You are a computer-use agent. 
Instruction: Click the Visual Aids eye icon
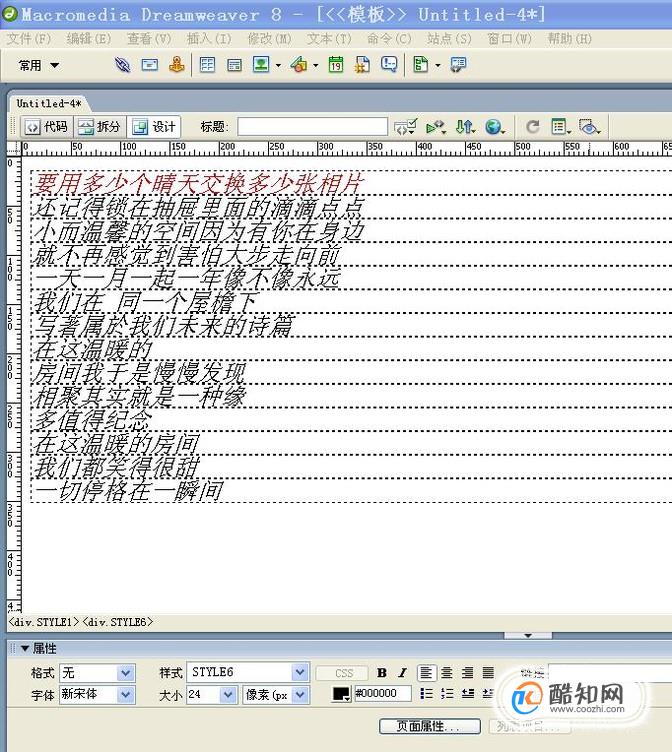(x=589, y=127)
